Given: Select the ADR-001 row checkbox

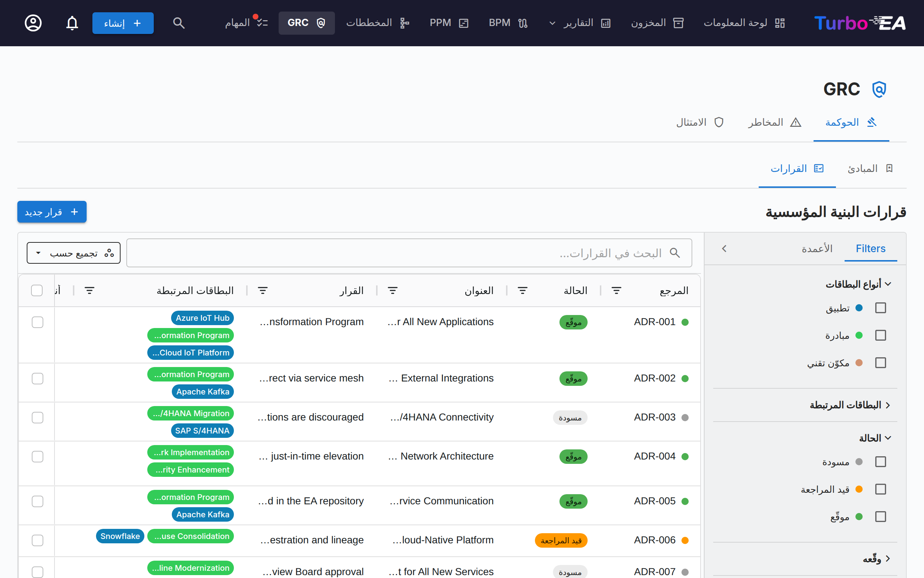Looking at the screenshot, I should pos(38,322).
